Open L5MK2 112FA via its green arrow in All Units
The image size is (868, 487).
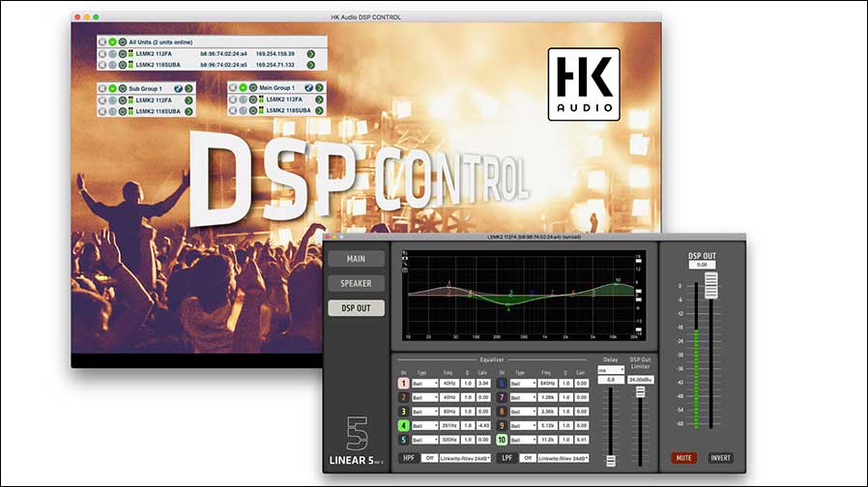click(x=311, y=54)
